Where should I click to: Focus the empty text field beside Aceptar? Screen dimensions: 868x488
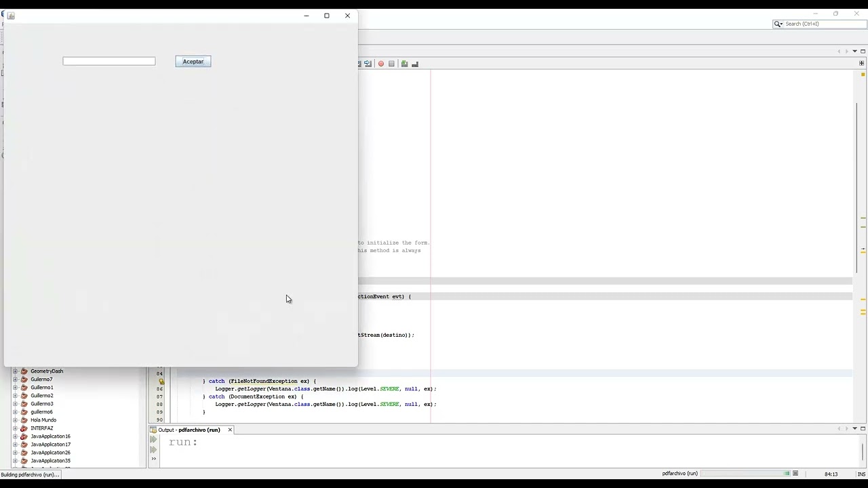point(109,61)
